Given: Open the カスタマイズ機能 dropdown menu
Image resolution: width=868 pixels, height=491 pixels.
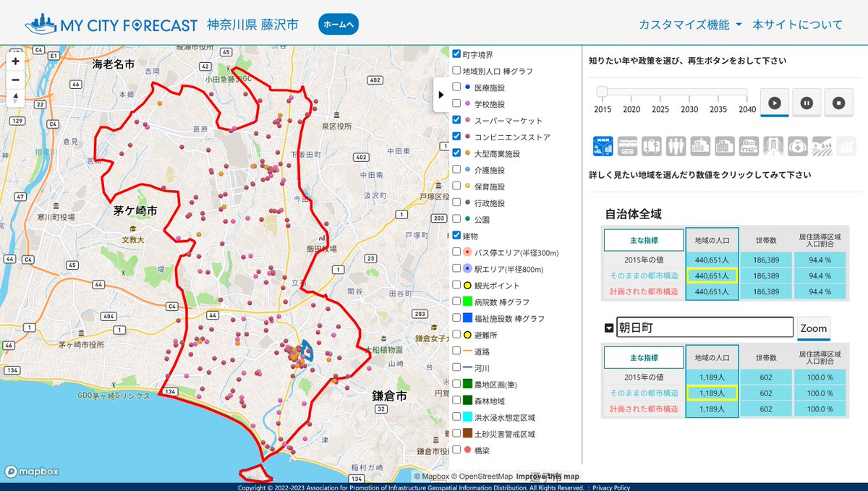Looking at the screenshot, I should (x=690, y=24).
